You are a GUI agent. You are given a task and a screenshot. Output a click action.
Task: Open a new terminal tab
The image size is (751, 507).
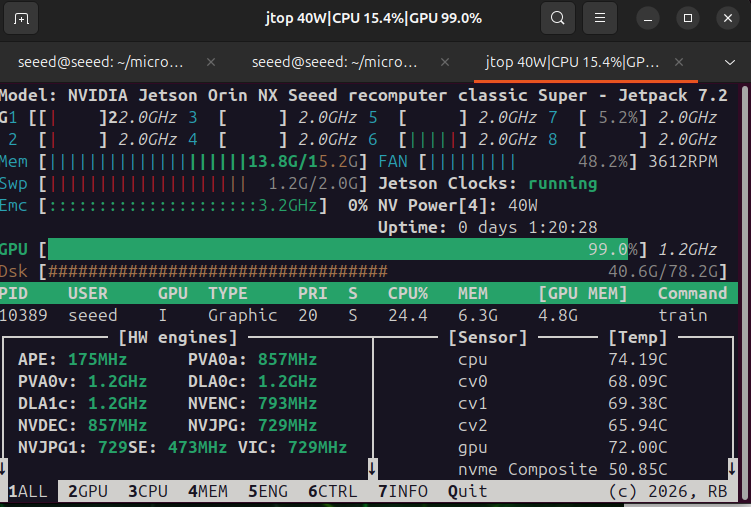(21, 18)
